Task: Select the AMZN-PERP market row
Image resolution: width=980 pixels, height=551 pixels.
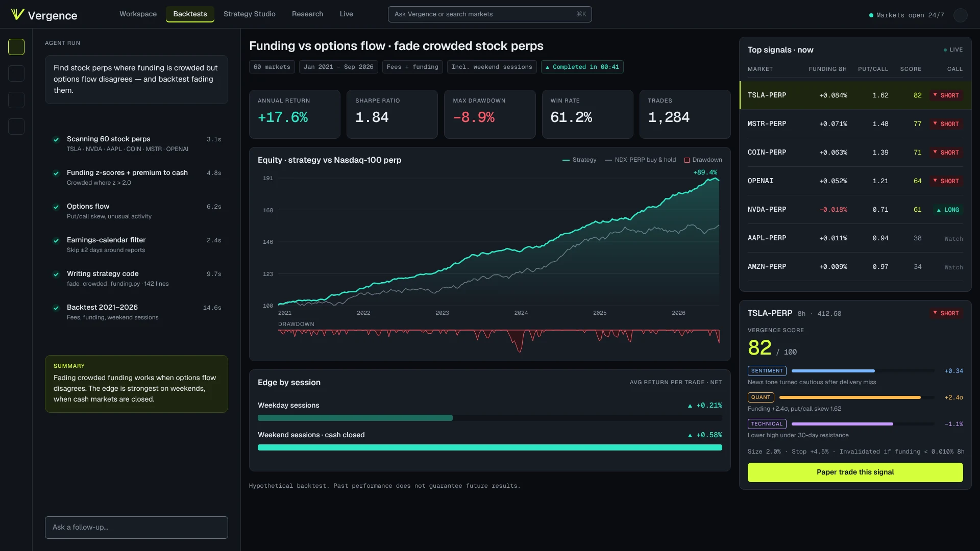Action: (x=855, y=267)
